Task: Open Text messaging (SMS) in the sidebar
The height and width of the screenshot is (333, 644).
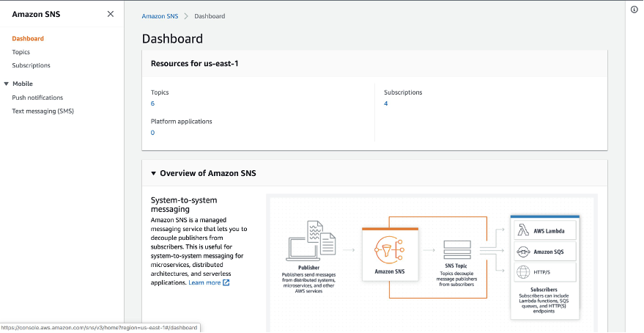Action: pyautogui.click(x=42, y=111)
